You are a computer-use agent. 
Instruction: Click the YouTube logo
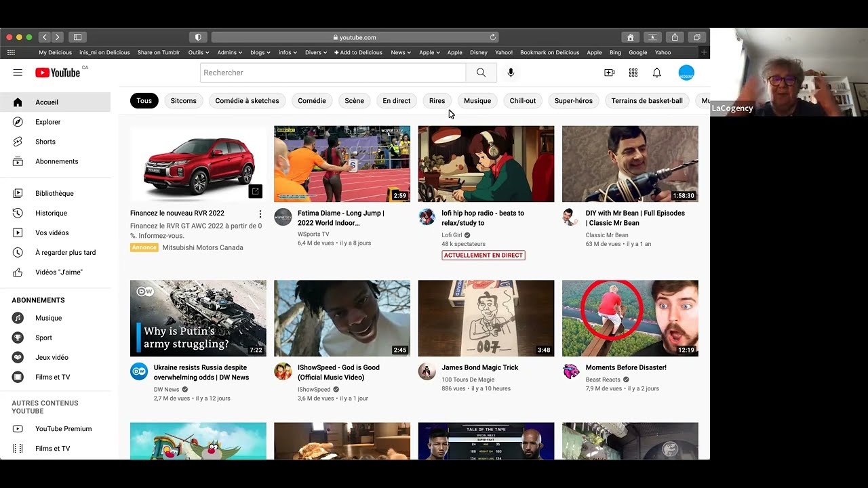58,73
